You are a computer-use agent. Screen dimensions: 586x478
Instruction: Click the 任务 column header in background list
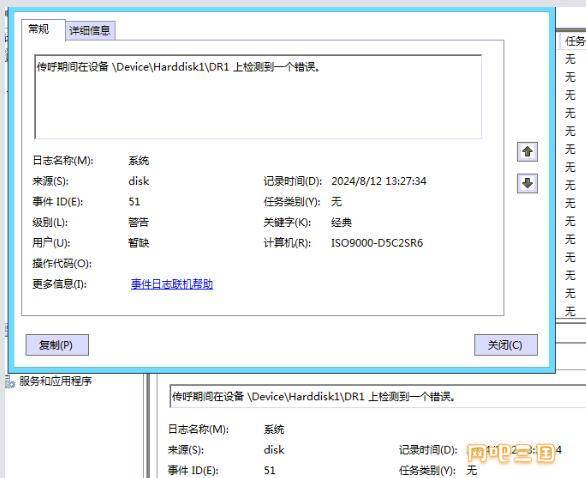coord(574,41)
